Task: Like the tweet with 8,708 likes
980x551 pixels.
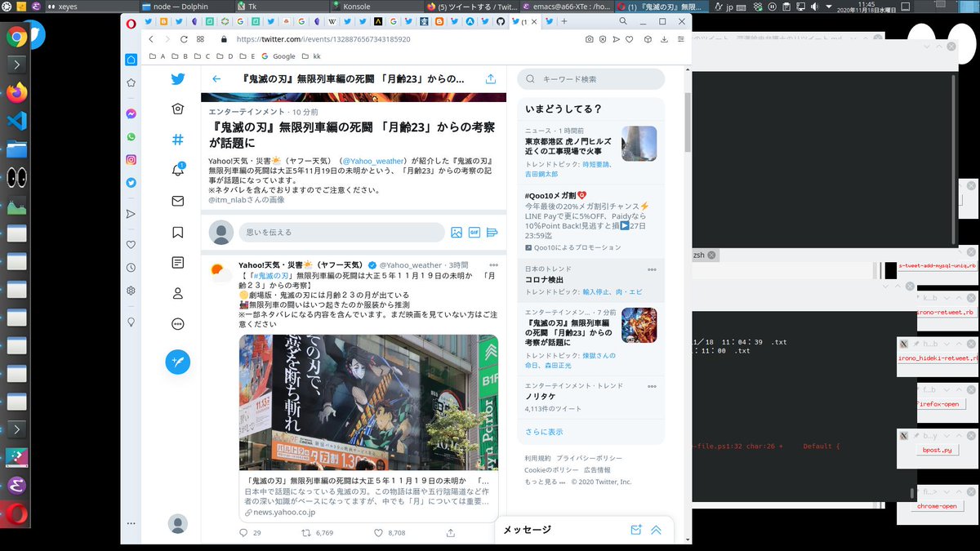Action: (378, 533)
